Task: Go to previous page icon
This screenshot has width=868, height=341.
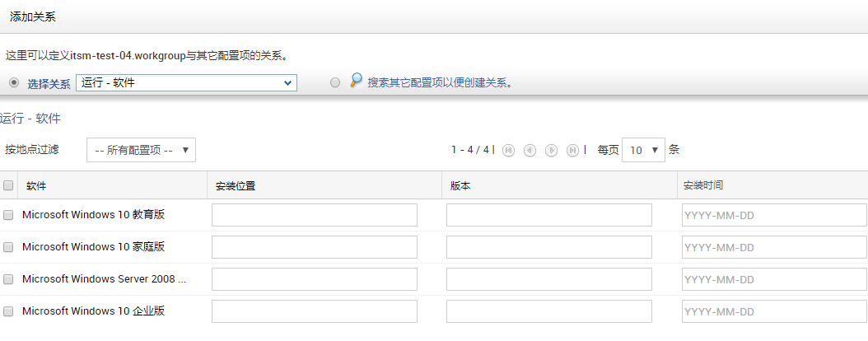Action: tap(530, 150)
